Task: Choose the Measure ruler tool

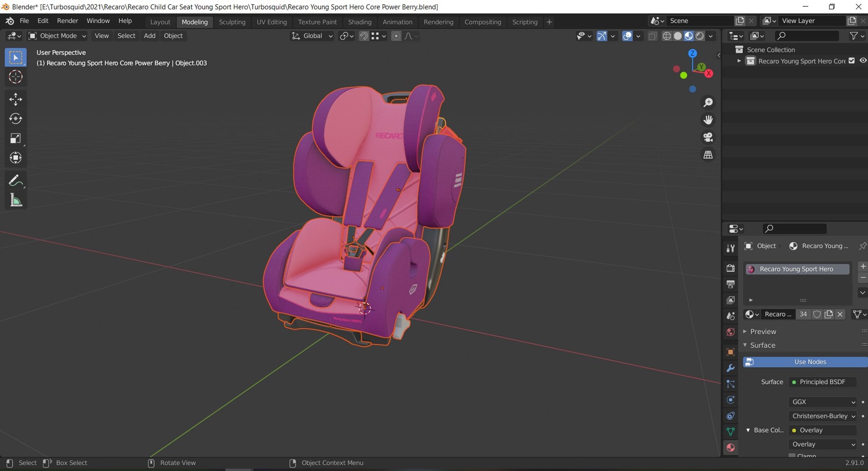Action: pyautogui.click(x=15, y=200)
